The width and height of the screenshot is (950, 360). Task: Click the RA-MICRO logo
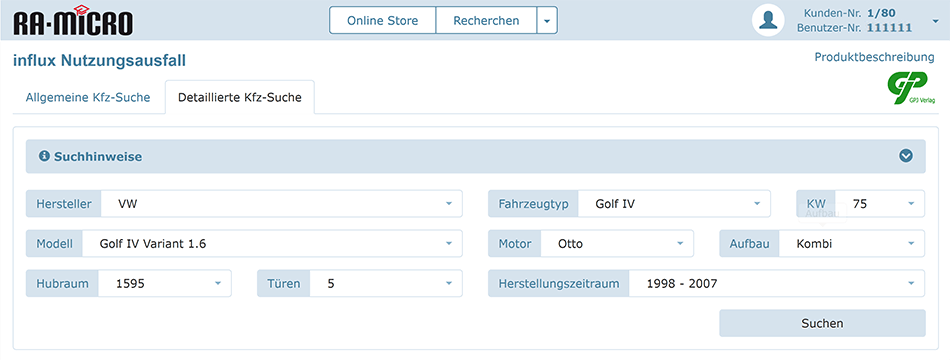[x=73, y=20]
